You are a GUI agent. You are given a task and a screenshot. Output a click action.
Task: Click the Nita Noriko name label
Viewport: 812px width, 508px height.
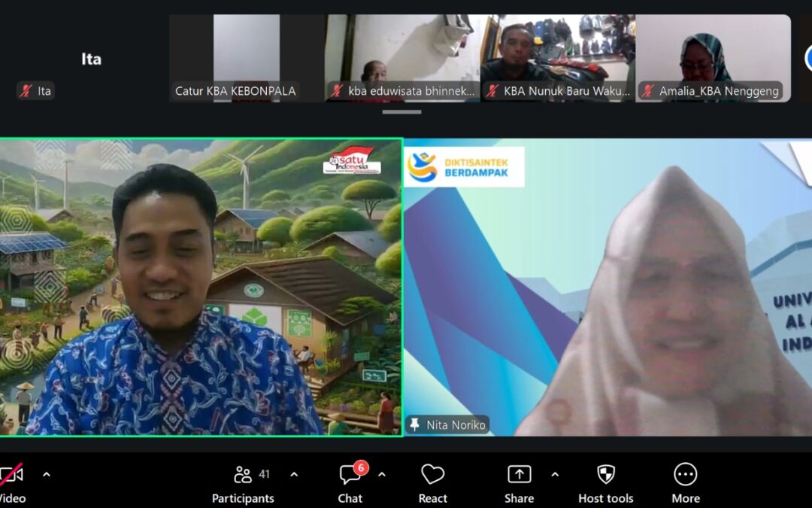pos(456,425)
